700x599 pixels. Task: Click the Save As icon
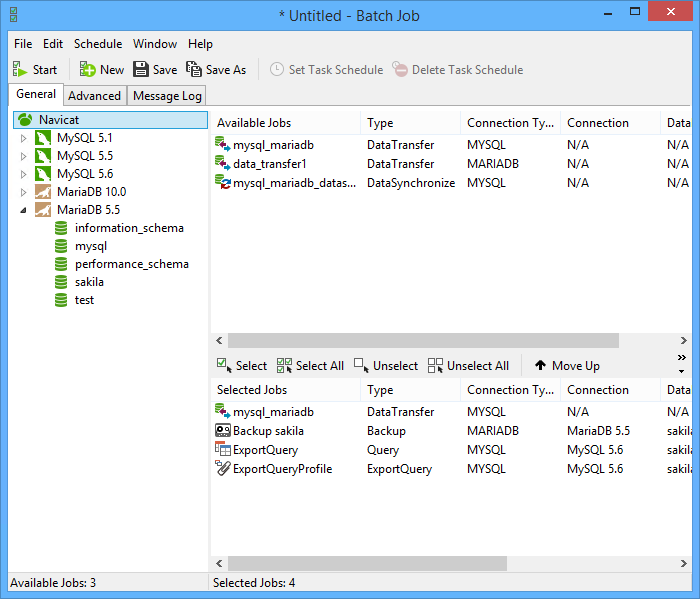(194, 69)
